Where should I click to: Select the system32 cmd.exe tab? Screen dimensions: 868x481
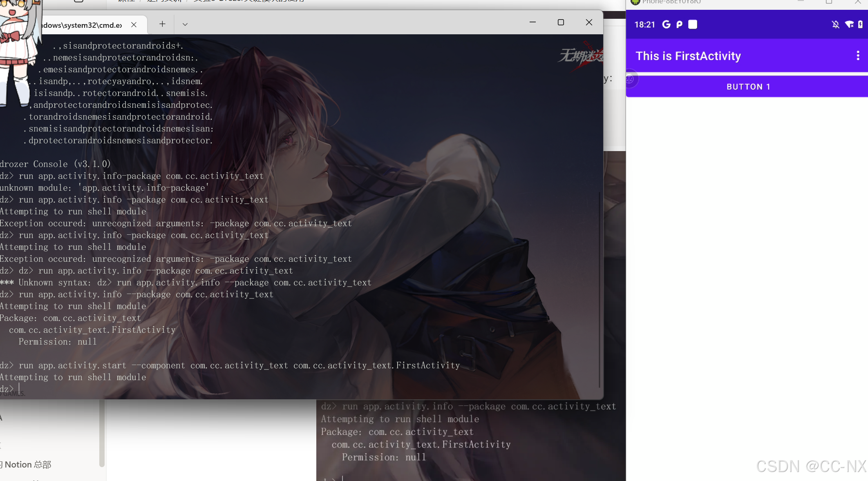click(x=82, y=25)
